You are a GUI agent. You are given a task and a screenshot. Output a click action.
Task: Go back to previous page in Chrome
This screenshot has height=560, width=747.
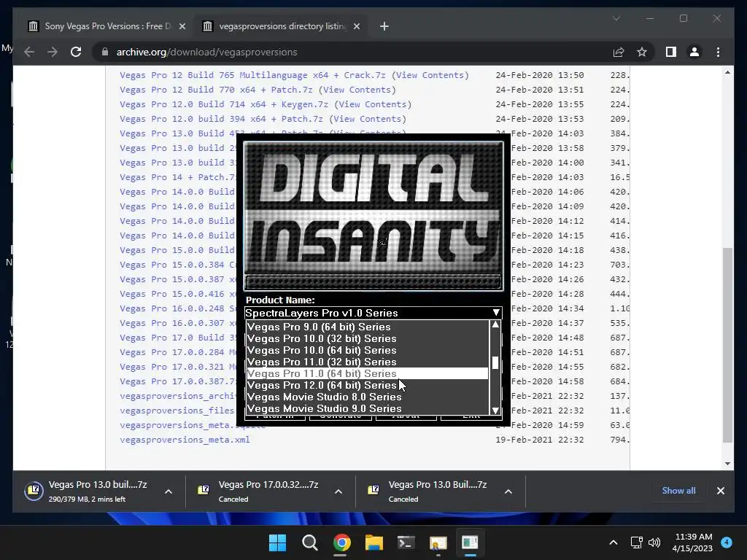click(x=29, y=52)
